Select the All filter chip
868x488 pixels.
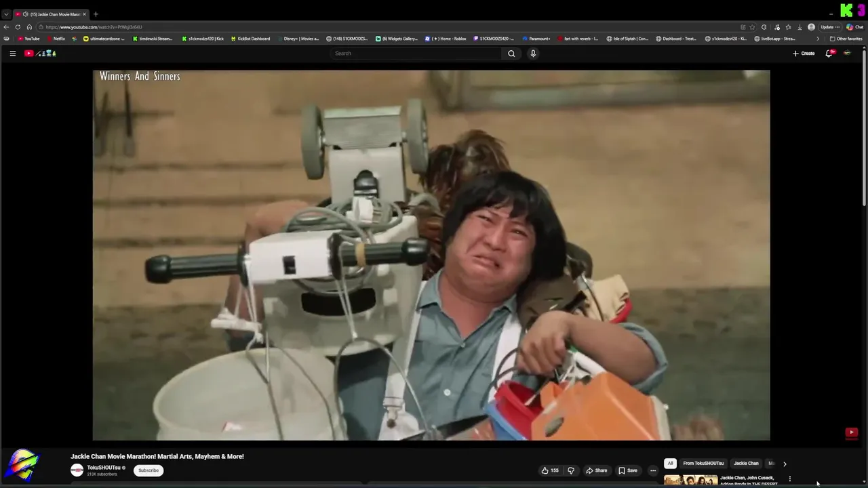670,464
